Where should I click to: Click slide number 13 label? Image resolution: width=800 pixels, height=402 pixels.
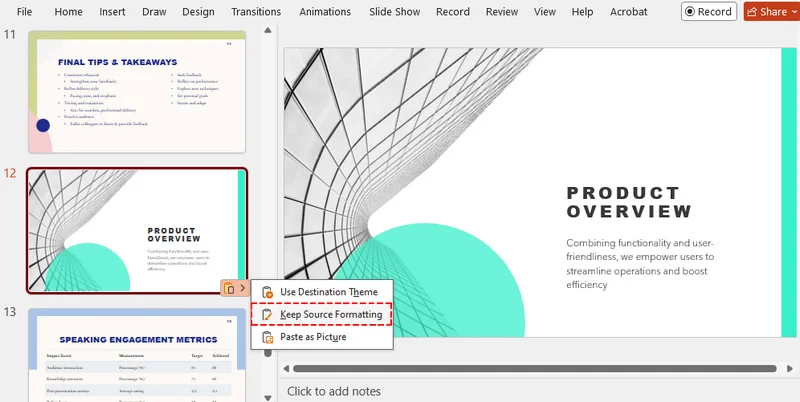click(10, 312)
